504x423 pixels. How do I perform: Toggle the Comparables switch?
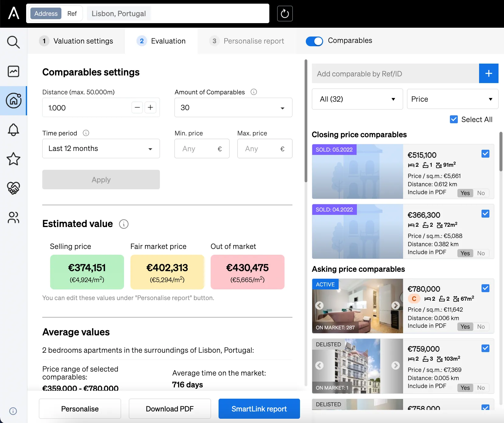click(314, 41)
